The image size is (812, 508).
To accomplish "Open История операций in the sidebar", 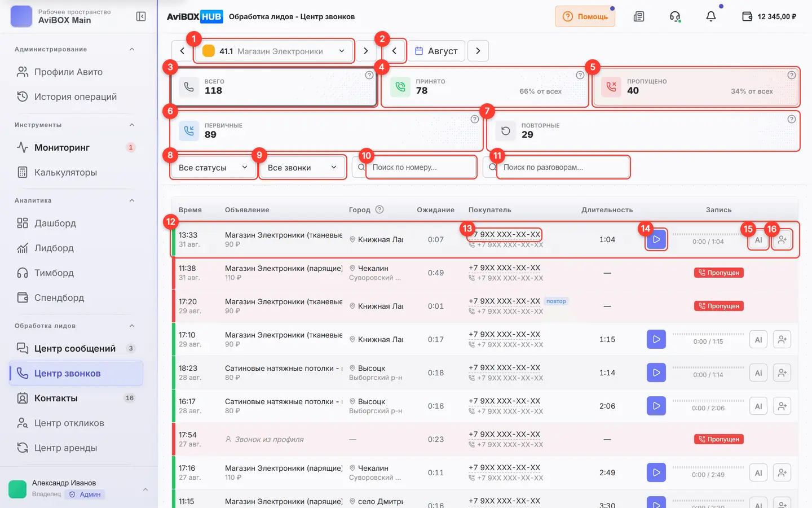I will click(x=76, y=97).
